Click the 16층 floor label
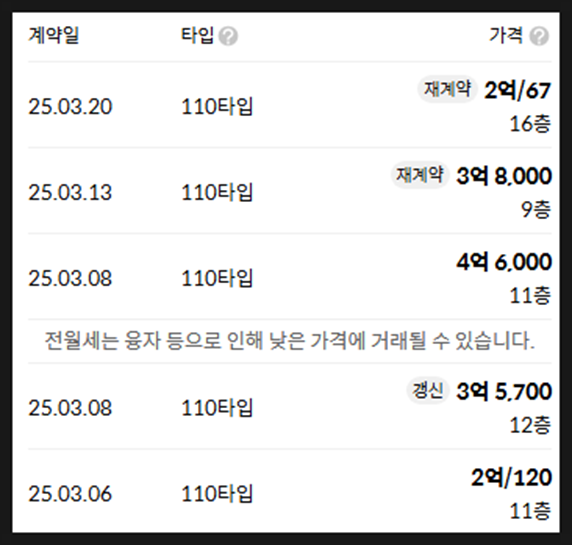This screenshot has height=545, width=572. (530, 124)
